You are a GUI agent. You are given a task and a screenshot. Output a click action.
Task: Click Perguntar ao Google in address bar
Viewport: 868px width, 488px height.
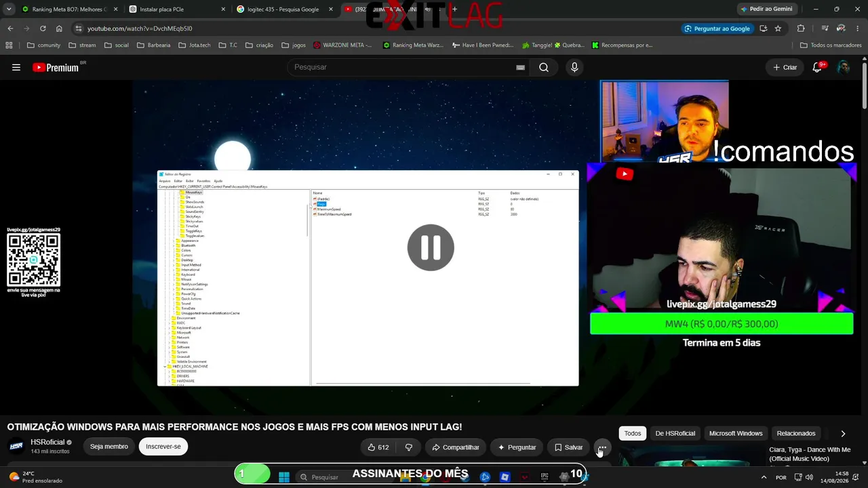click(717, 28)
